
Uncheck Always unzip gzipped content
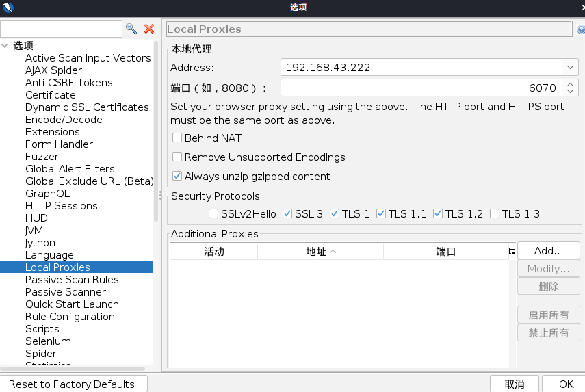point(177,176)
